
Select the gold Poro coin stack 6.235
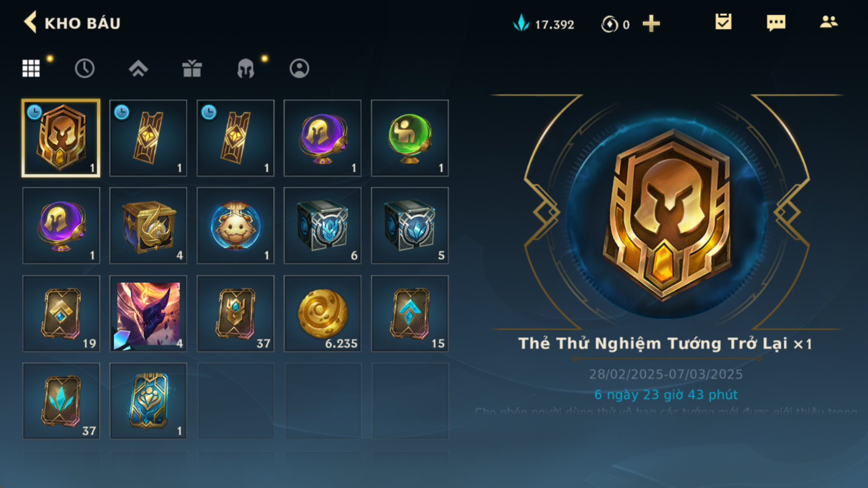pyautogui.click(x=323, y=313)
